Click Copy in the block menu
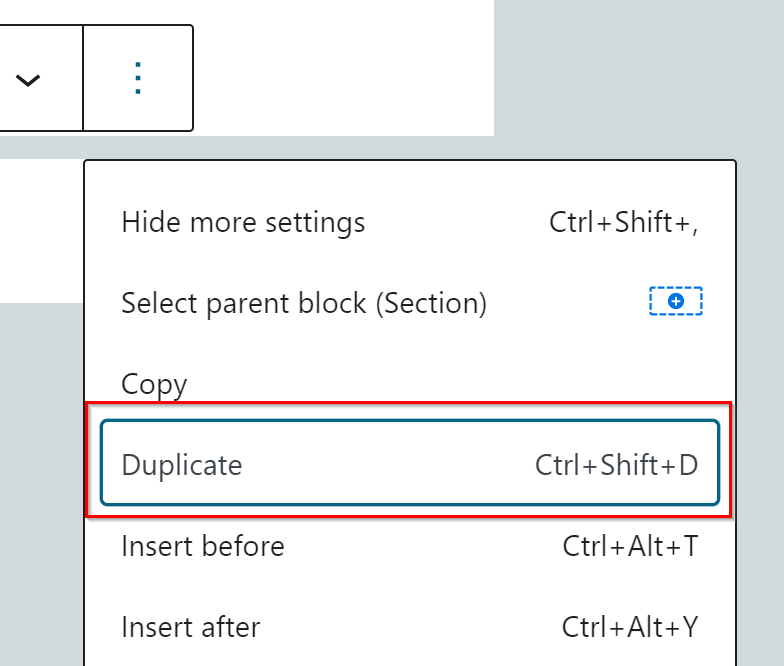This screenshot has height=666, width=784. coord(154,384)
